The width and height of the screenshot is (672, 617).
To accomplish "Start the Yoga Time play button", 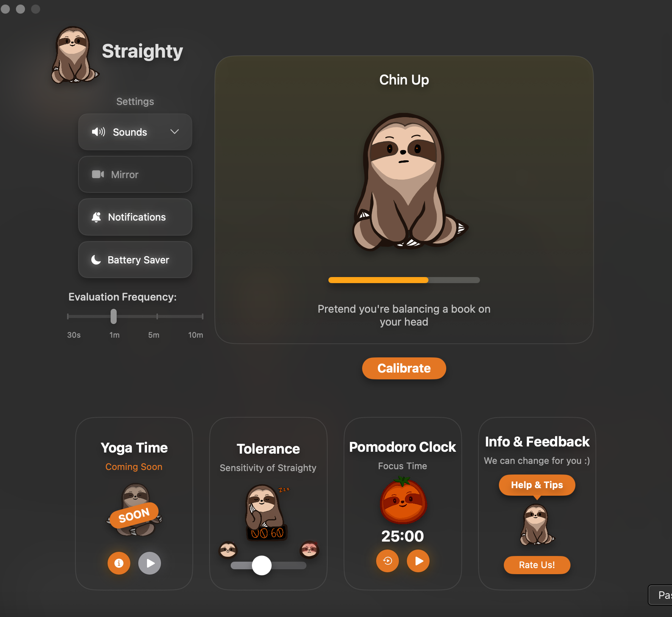I will (150, 563).
